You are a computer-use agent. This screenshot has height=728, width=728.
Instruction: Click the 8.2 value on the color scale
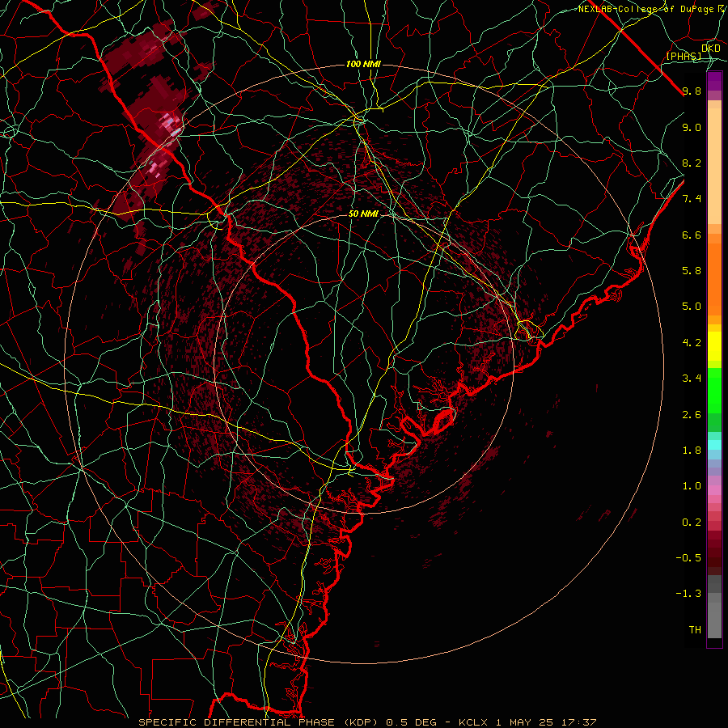click(x=692, y=163)
